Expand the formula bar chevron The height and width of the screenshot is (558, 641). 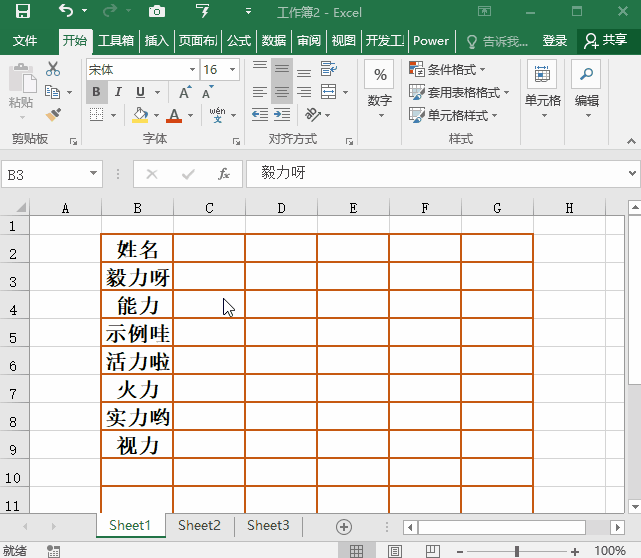(x=632, y=173)
